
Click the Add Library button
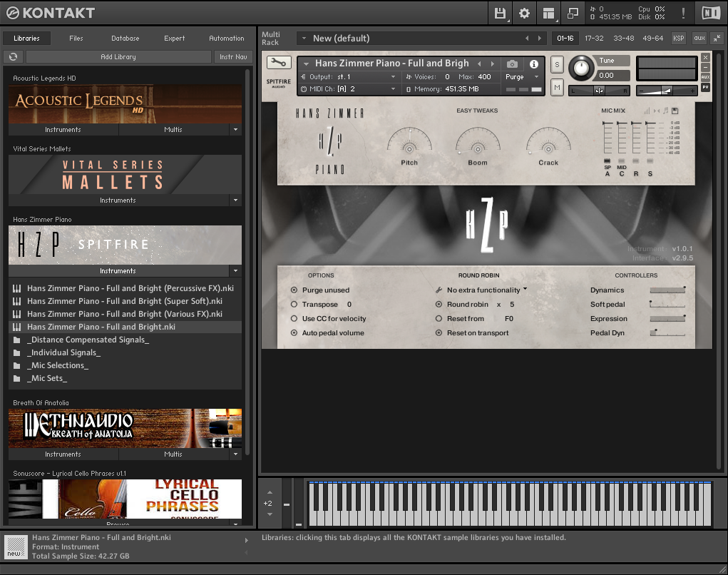click(118, 56)
